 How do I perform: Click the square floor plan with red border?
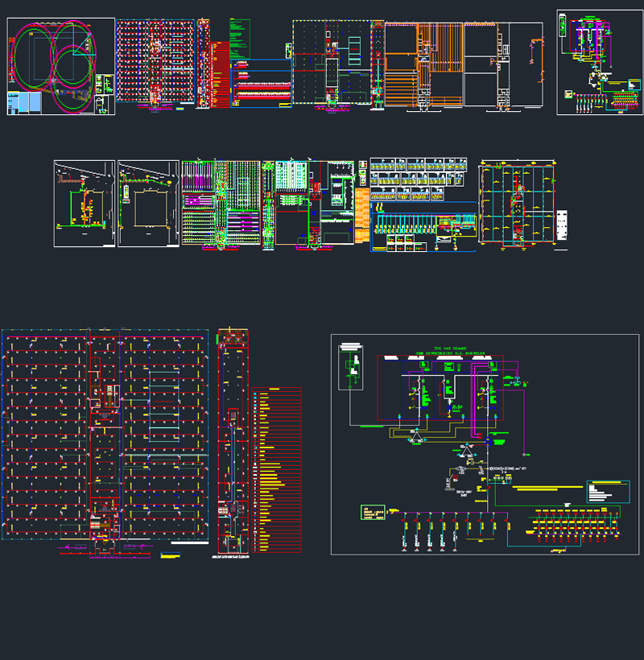click(516, 203)
